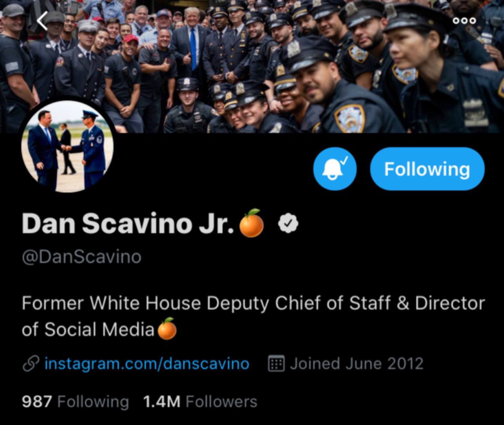Click the calendar icon by Joined date
Image resolution: width=504 pixels, height=425 pixels.
276,363
